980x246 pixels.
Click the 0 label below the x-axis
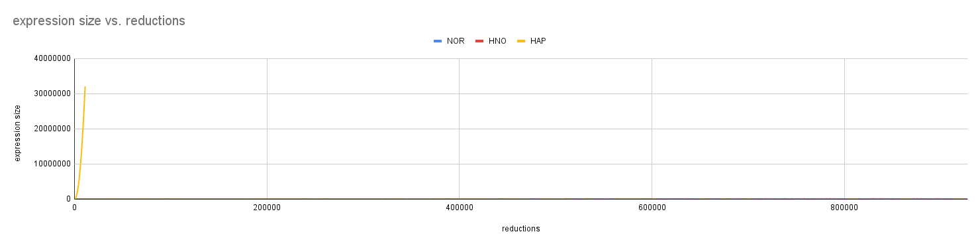pyautogui.click(x=75, y=208)
